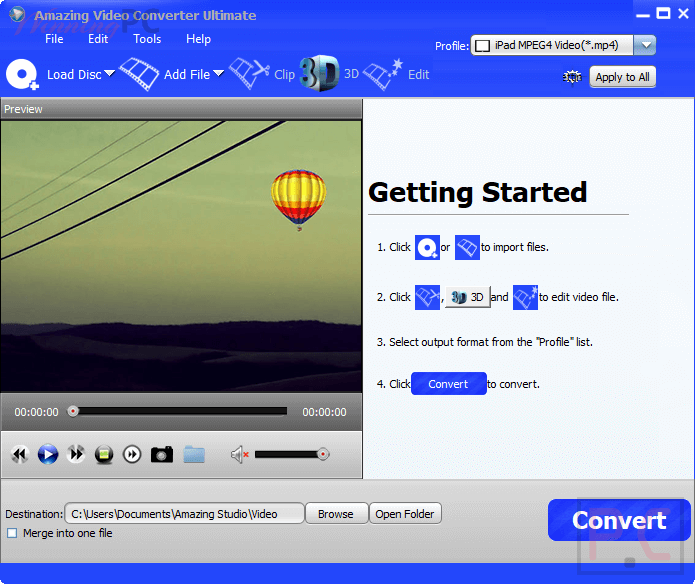Click the Load Disc icon in toolbar

coord(22,74)
